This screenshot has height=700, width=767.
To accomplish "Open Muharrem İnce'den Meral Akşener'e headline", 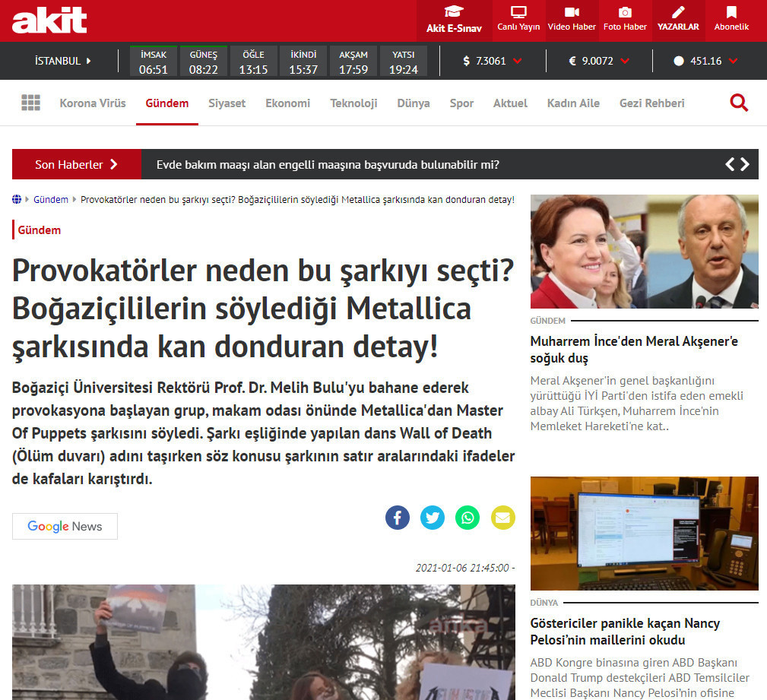I will [634, 350].
